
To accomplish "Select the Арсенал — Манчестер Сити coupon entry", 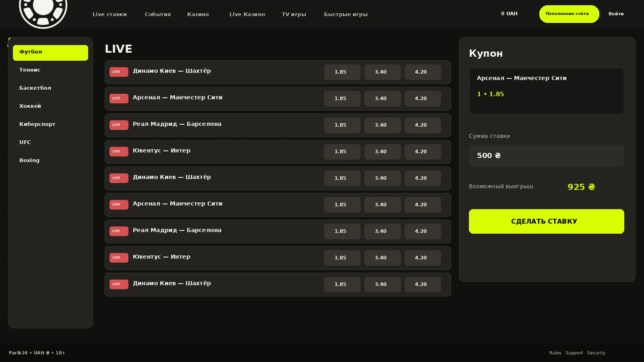I will point(547,91).
